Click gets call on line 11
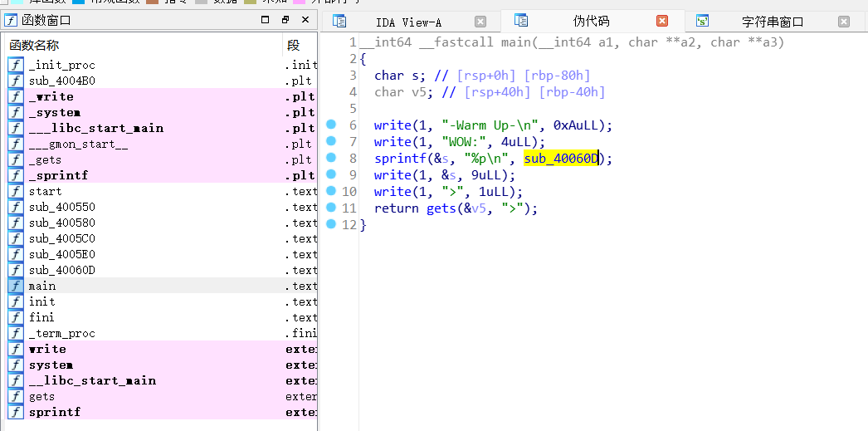 tap(441, 208)
